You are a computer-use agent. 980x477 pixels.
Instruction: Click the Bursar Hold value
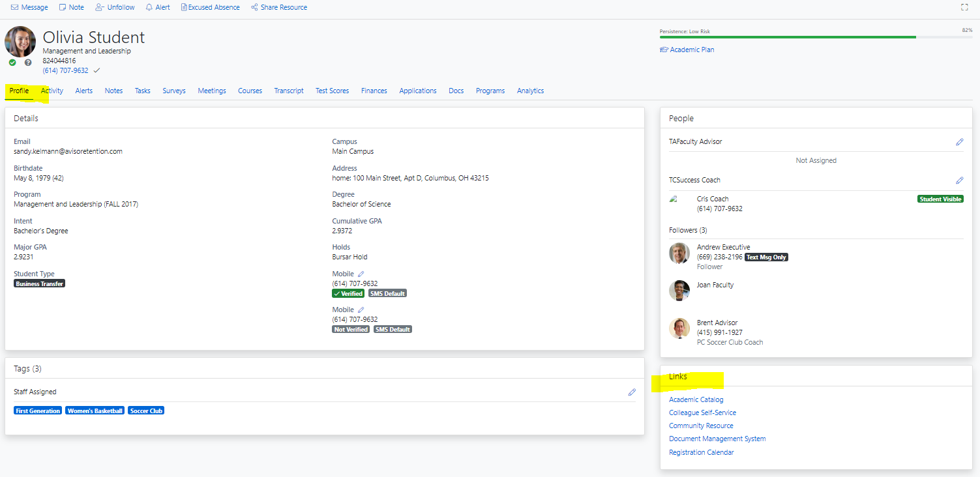(x=349, y=257)
